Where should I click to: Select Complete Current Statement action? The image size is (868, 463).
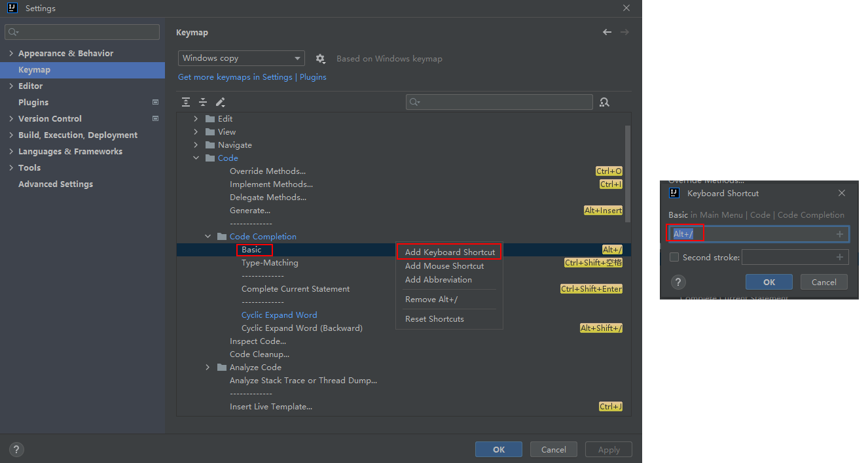point(295,288)
